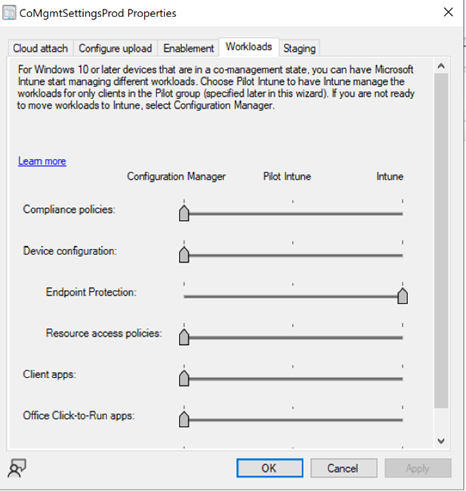This screenshot has width=466, height=491.
Task: Close the Properties dialog
Action: coord(448,12)
